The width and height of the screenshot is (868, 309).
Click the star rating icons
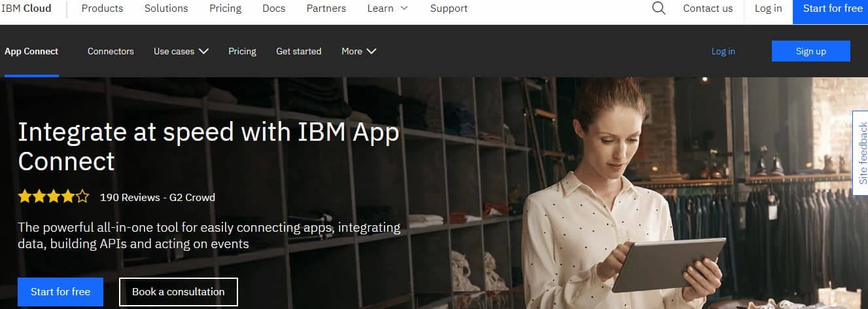point(54,196)
